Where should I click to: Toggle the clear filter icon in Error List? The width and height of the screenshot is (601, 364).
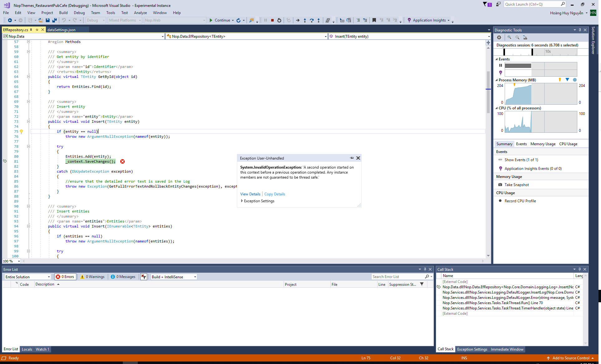click(x=144, y=277)
